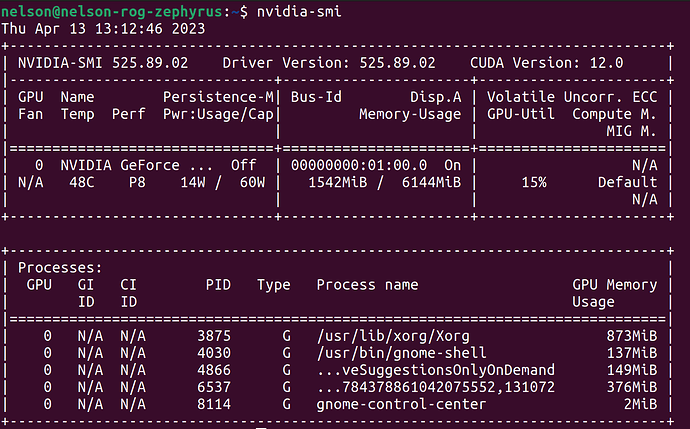Click the Processes: section label
This screenshot has height=429, width=690.
60,268
